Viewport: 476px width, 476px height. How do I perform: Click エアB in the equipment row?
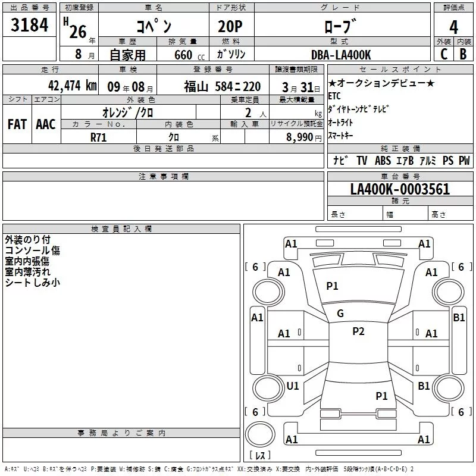pyautogui.click(x=405, y=160)
